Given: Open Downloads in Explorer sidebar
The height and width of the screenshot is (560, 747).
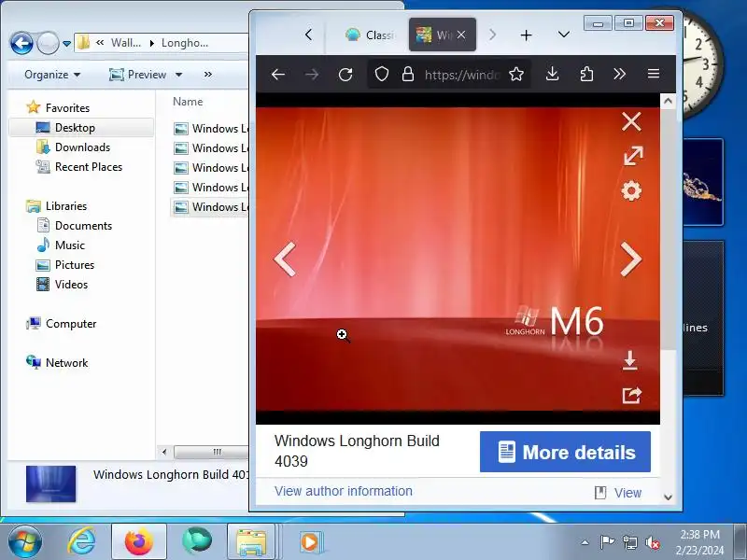Looking at the screenshot, I should (82, 147).
